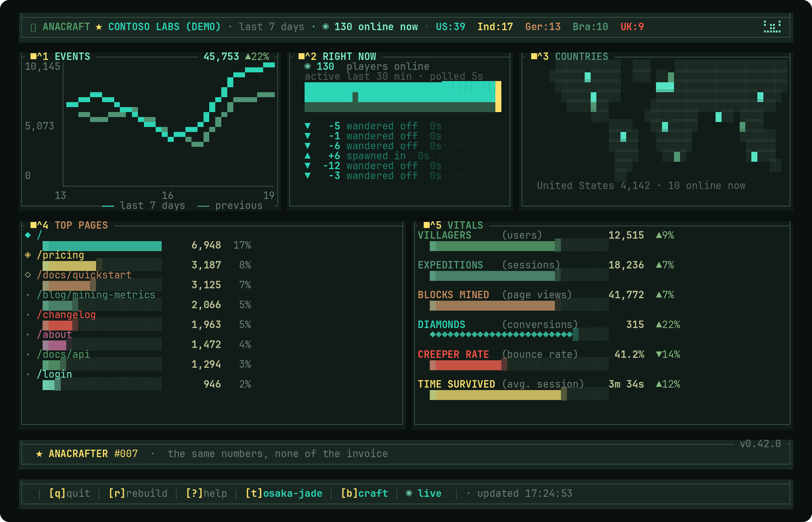
Task: Click the yellow square marker of RIGHT NOW panel
Action: pyautogui.click(x=302, y=56)
